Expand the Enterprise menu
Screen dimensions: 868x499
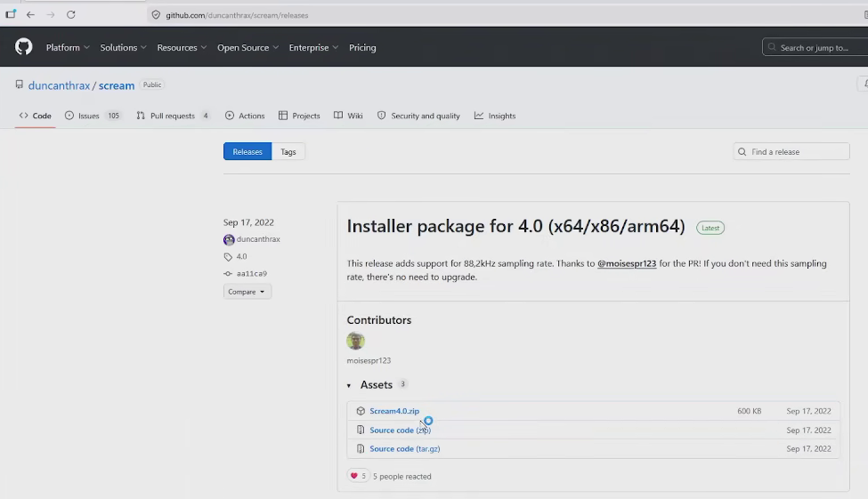pos(313,47)
